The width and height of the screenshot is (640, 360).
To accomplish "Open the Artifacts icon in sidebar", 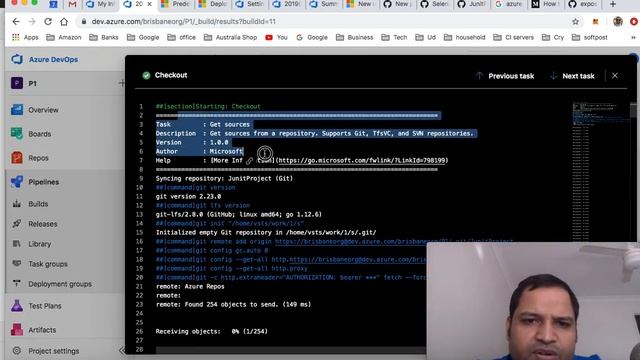I will [x=17, y=329].
